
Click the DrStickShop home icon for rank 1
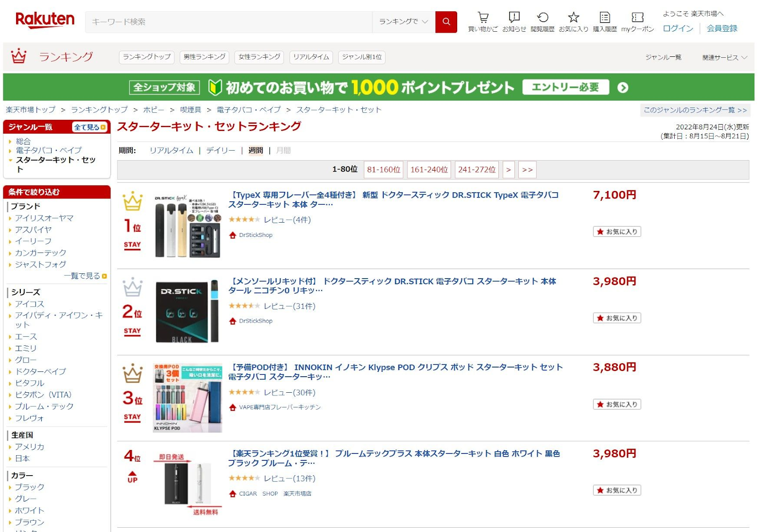tap(233, 235)
